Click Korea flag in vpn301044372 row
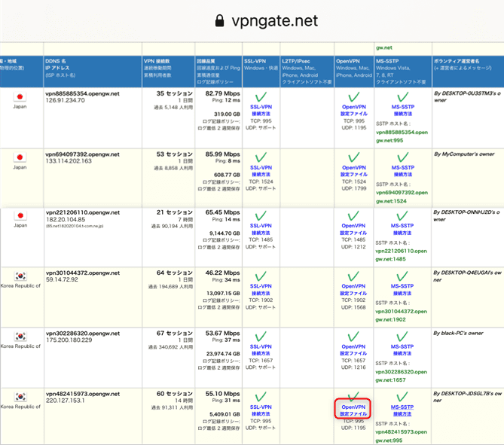This screenshot has height=445, width=504. (x=20, y=276)
